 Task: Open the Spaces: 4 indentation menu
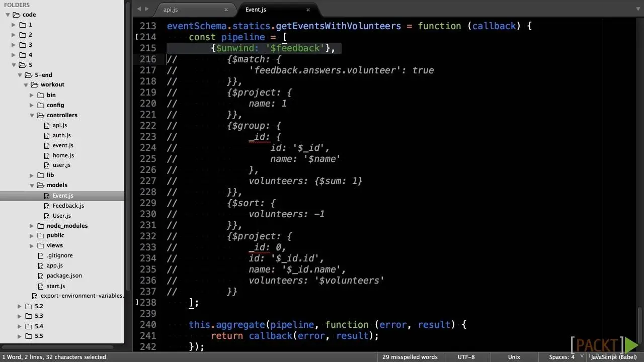click(x=561, y=357)
